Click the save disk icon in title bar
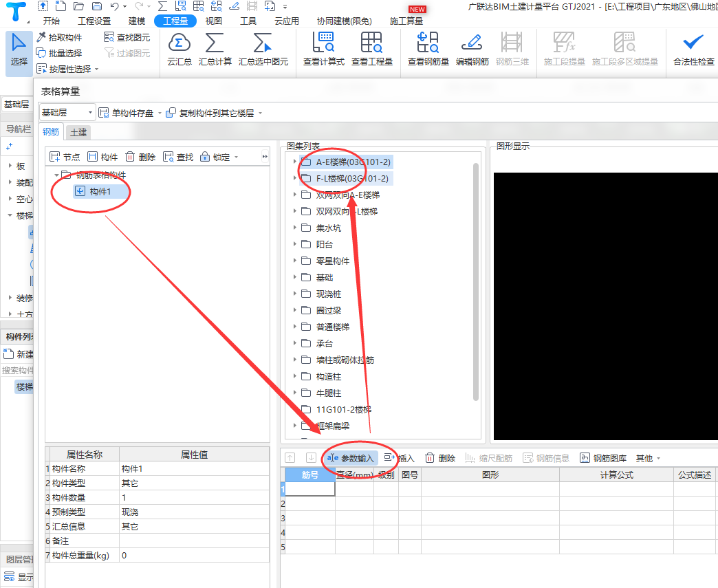This screenshot has height=588, width=718. pos(96,6)
